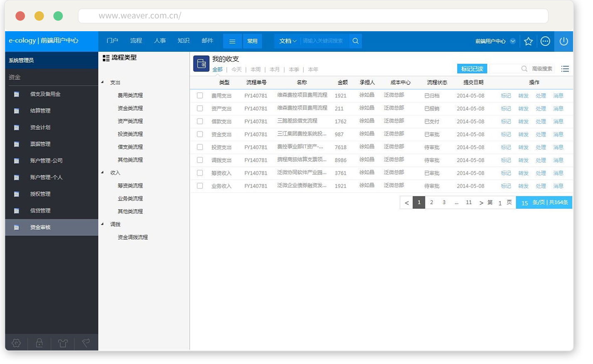Open the more options ellipsis circle icon
The image size is (593, 364).
[545, 41]
